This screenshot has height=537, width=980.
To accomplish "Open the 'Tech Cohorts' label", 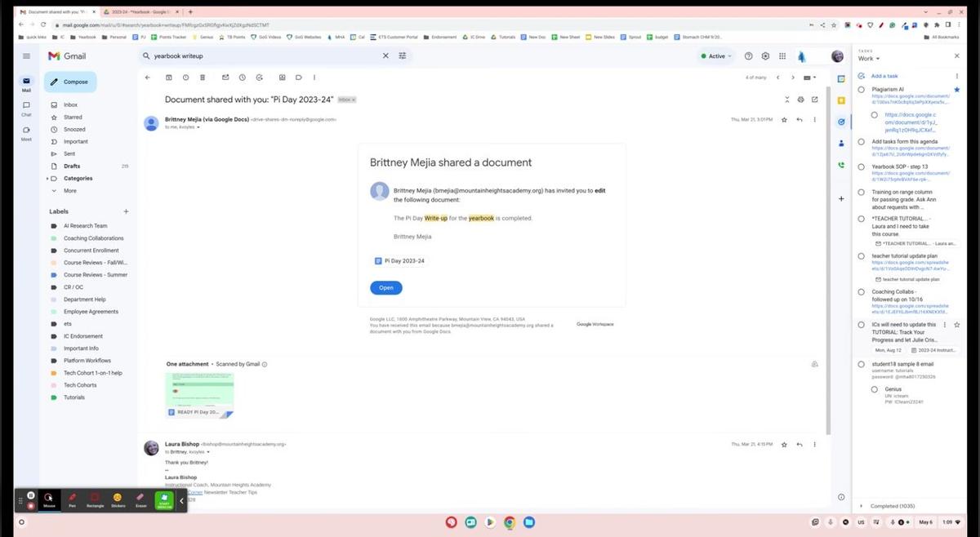I will click(x=80, y=385).
